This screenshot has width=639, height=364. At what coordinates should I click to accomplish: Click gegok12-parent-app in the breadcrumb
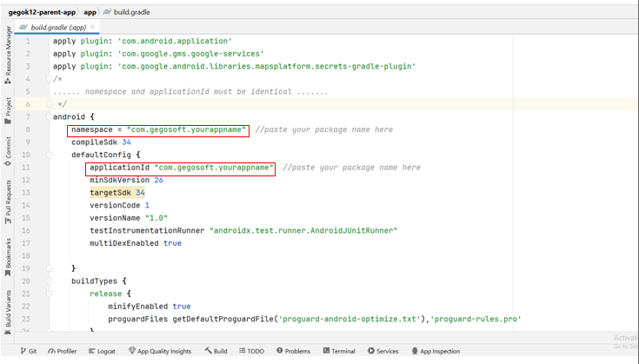[x=42, y=12]
